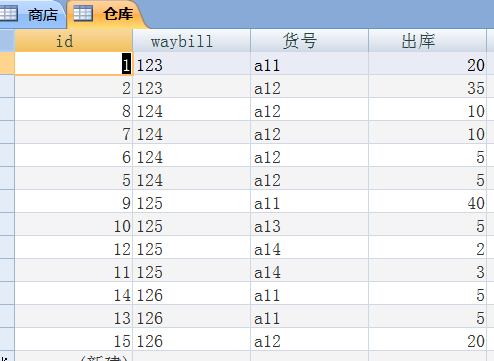Image resolution: width=494 pixels, height=361 pixels.
Task: Click 货号 cell in id 12 row
Action: pyautogui.click(x=309, y=247)
